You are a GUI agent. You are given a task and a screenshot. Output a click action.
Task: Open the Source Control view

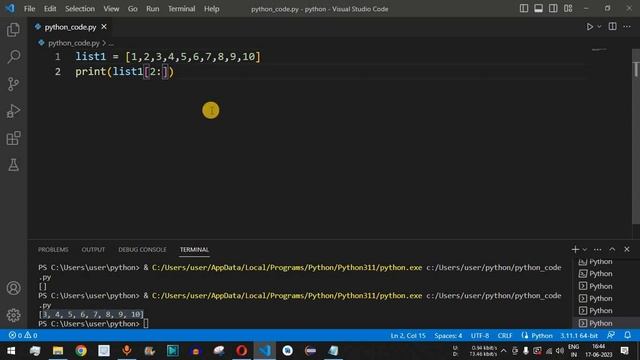(x=13, y=84)
